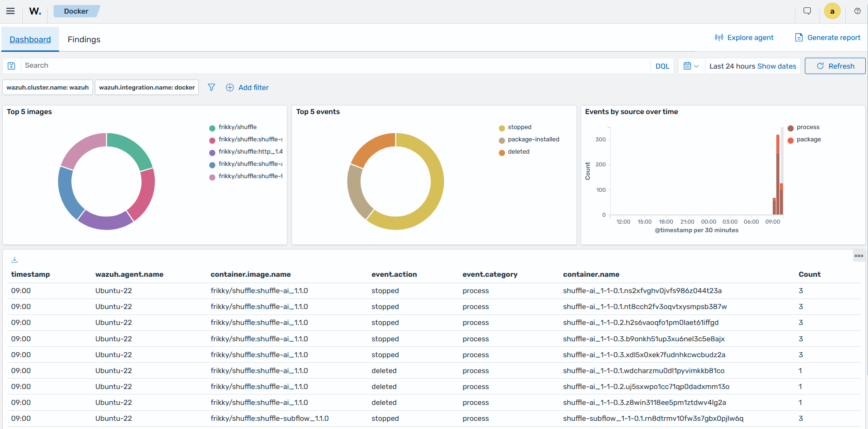The height and width of the screenshot is (429, 868).
Task: Sort by timestamp column header
Action: 30,274
